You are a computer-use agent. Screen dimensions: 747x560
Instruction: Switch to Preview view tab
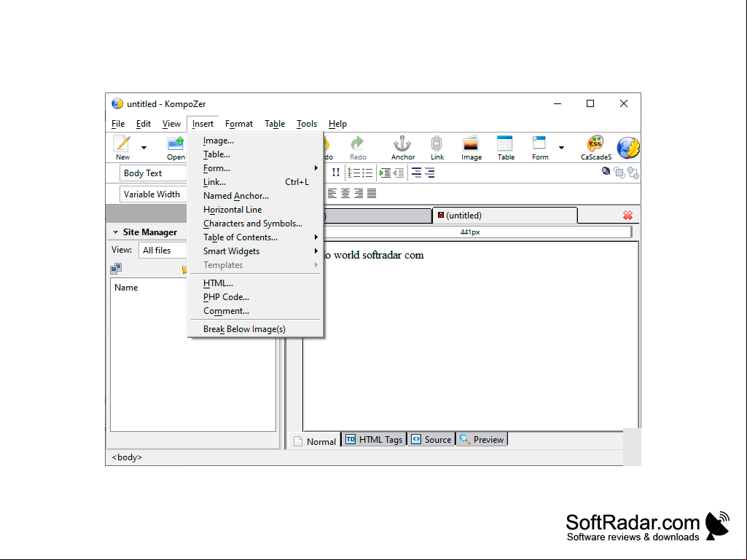(x=482, y=440)
